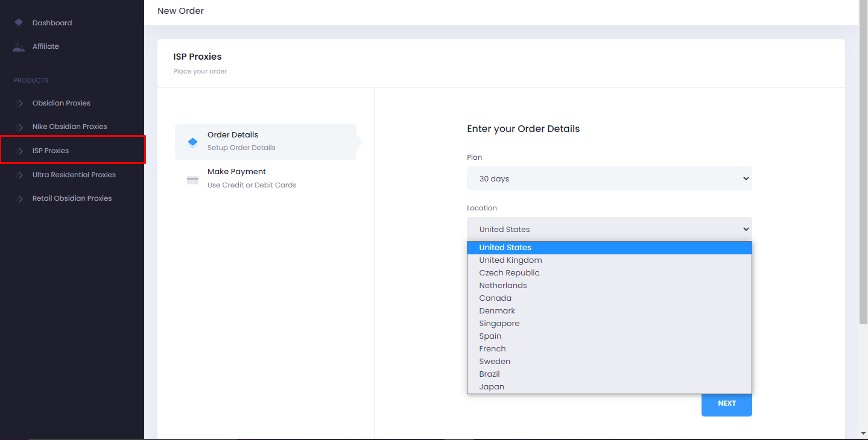Choose Denmark from location list

click(609, 311)
